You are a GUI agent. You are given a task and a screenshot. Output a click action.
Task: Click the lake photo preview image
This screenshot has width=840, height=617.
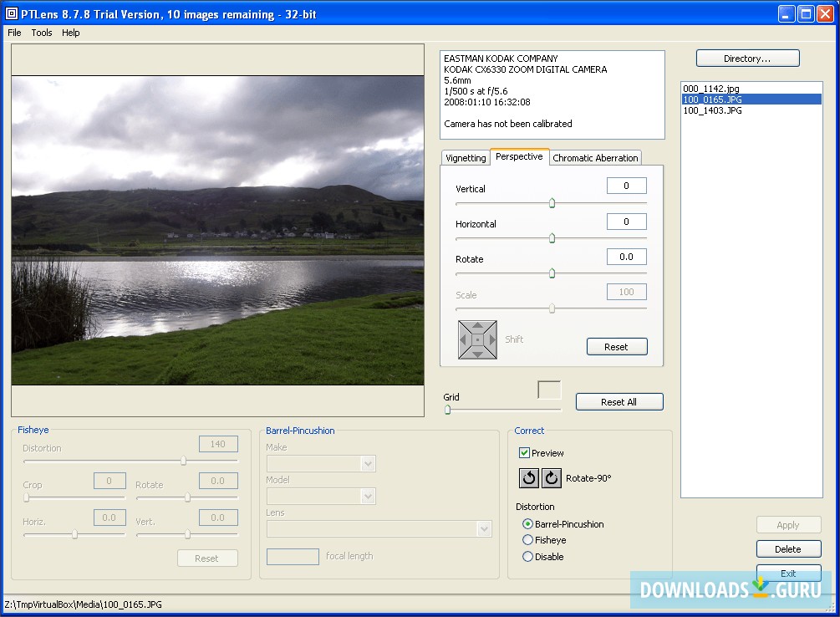(x=217, y=231)
